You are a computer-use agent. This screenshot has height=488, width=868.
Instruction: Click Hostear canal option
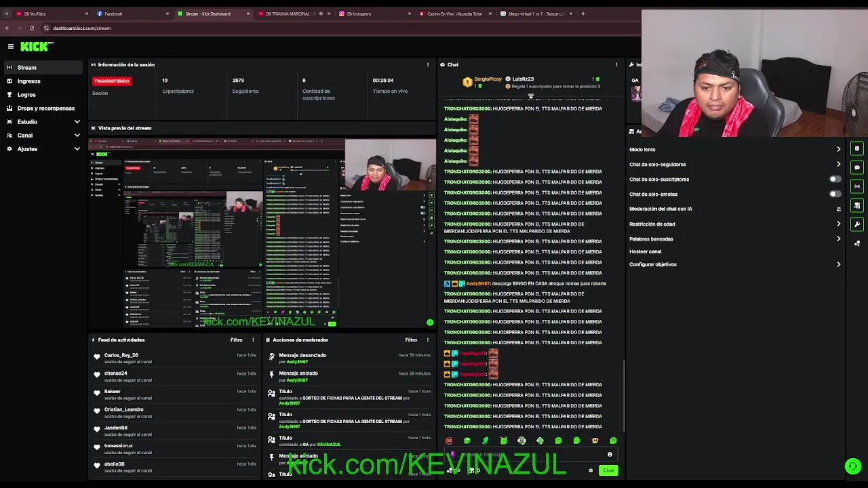(645, 251)
